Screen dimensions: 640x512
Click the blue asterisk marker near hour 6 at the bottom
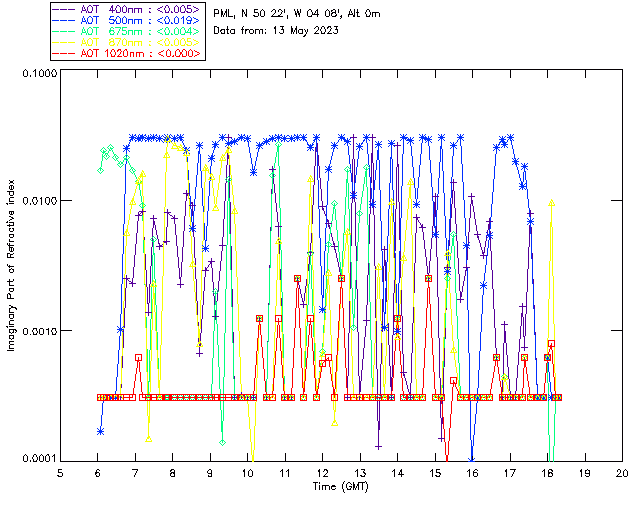[100, 432]
